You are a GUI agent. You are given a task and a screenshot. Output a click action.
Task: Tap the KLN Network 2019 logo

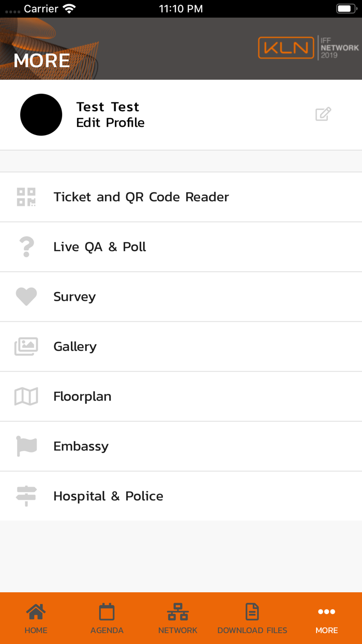pos(308,48)
